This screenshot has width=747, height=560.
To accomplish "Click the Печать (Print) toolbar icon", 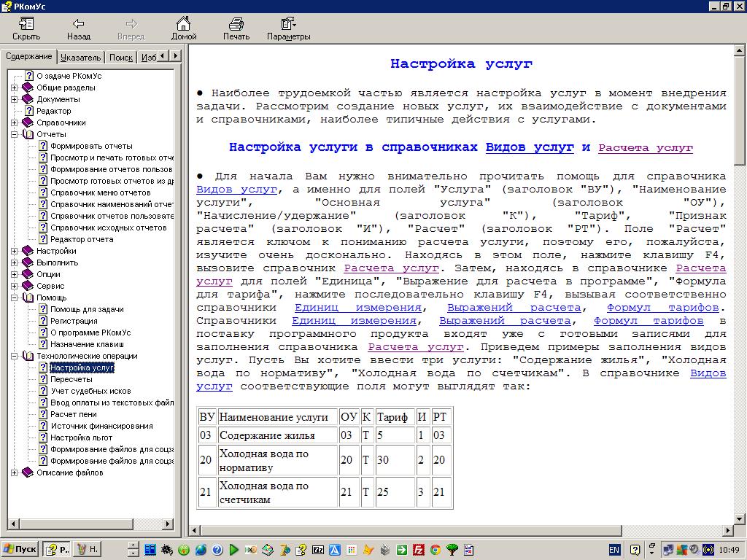I will coord(236,24).
